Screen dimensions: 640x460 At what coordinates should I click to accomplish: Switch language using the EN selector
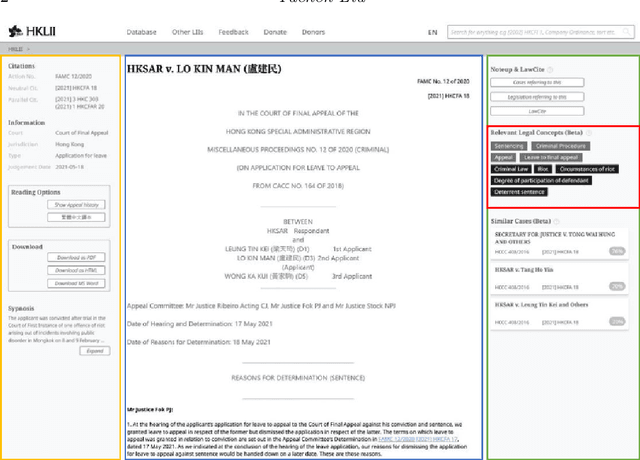click(x=432, y=32)
